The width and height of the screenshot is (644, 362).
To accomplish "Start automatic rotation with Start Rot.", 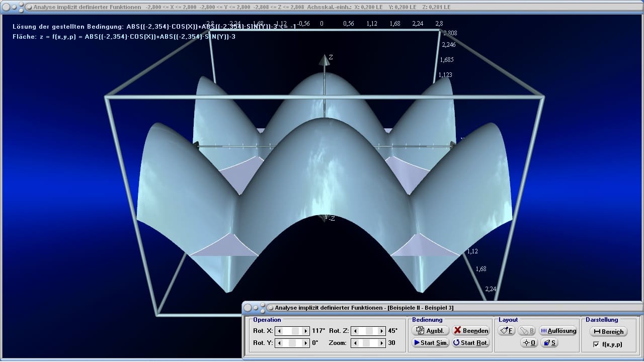I will tap(470, 343).
